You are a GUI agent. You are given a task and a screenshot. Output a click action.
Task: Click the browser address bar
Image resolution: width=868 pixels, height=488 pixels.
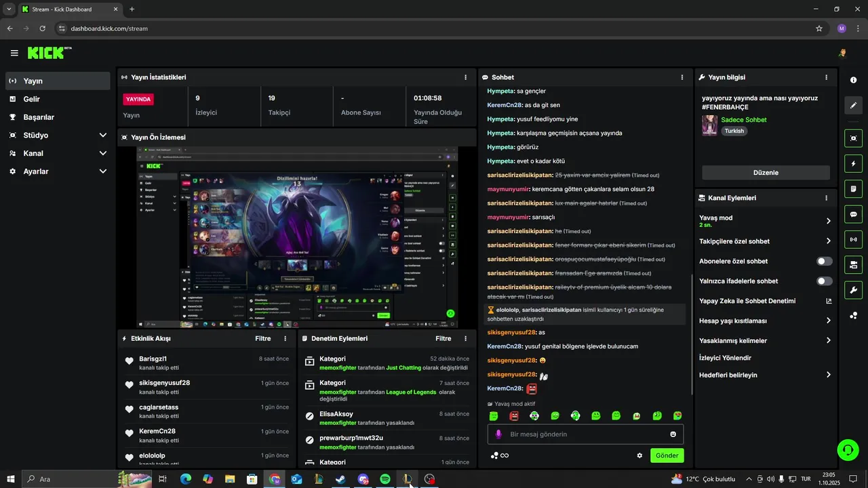click(x=434, y=28)
